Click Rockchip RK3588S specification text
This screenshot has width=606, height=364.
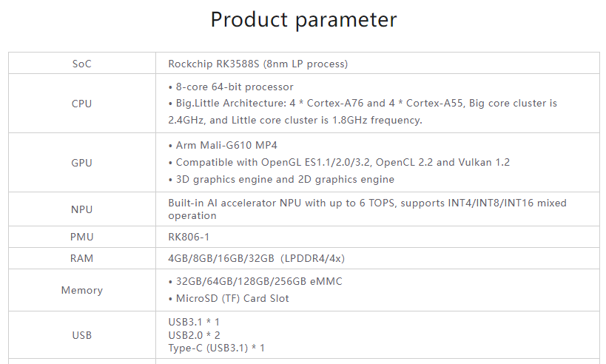pos(257,64)
